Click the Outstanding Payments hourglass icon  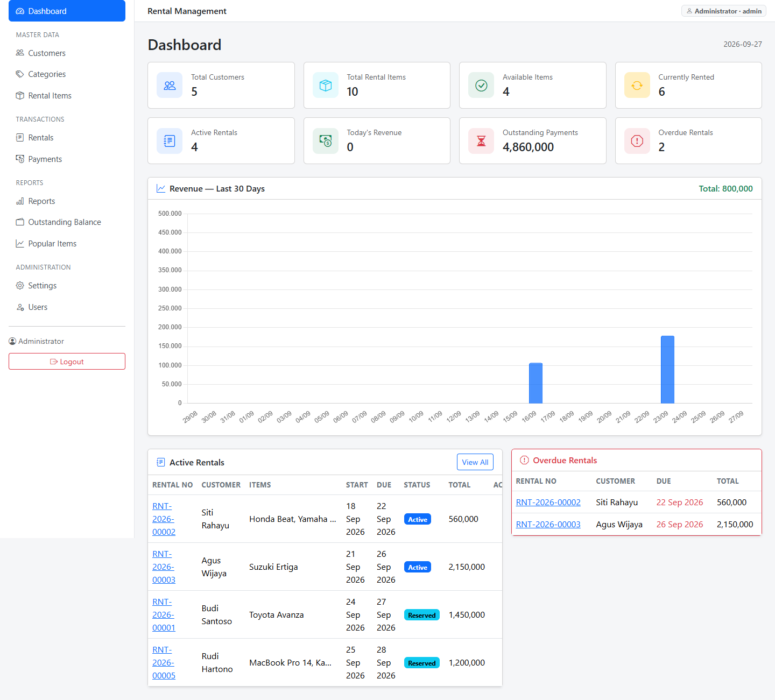coord(481,140)
